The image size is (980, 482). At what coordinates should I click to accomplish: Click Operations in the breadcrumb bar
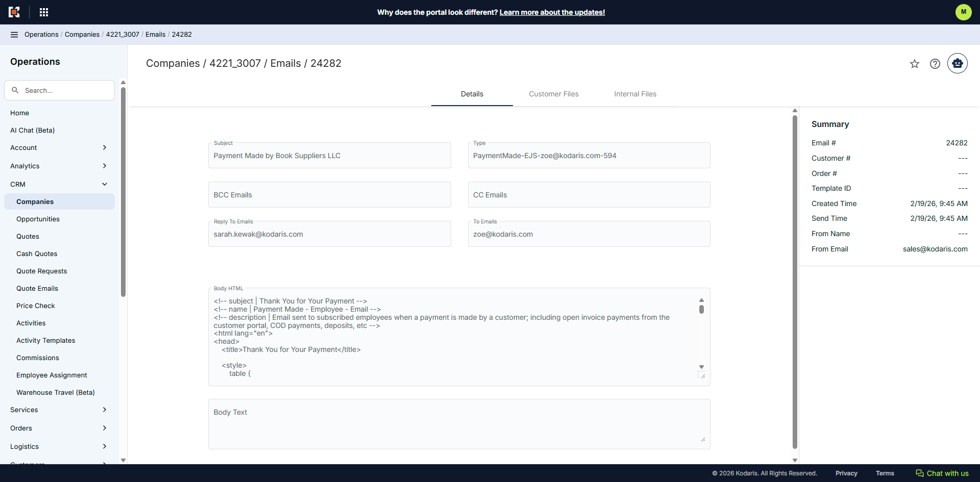(x=41, y=35)
